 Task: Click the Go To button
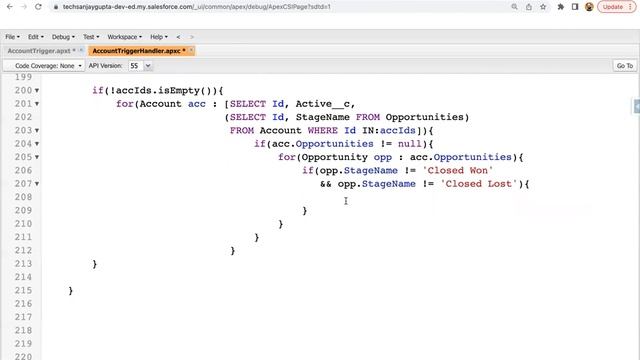(x=624, y=65)
